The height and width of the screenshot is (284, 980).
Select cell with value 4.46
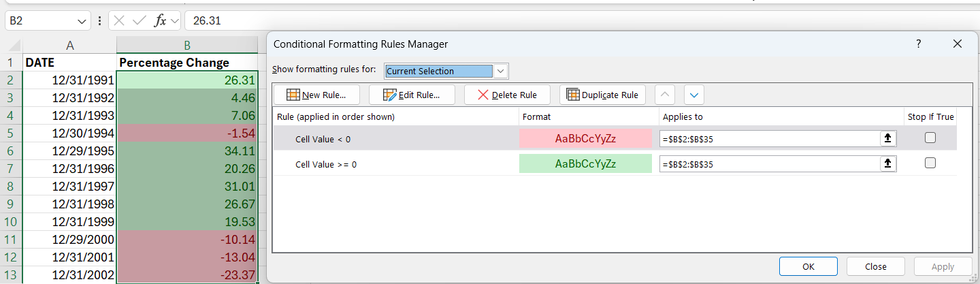point(187,98)
